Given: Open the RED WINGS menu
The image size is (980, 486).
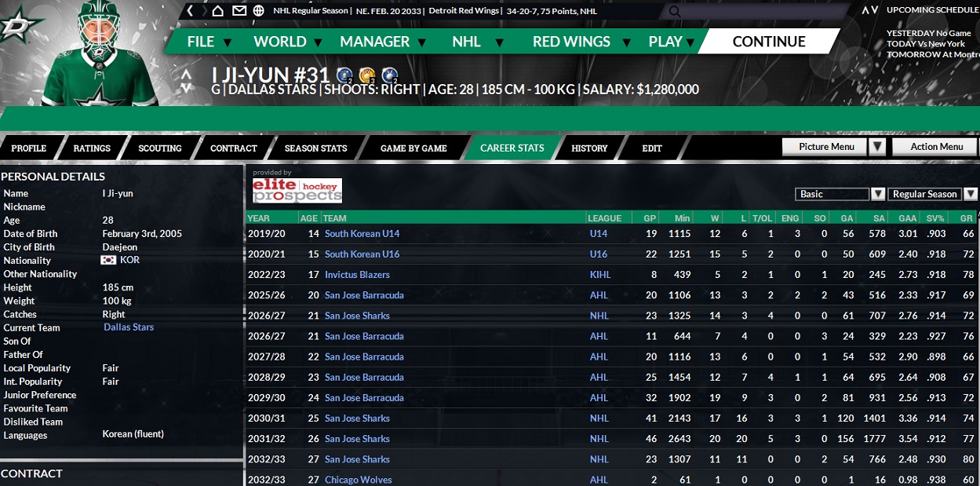Looking at the screenshot, I should coord(571,42).
